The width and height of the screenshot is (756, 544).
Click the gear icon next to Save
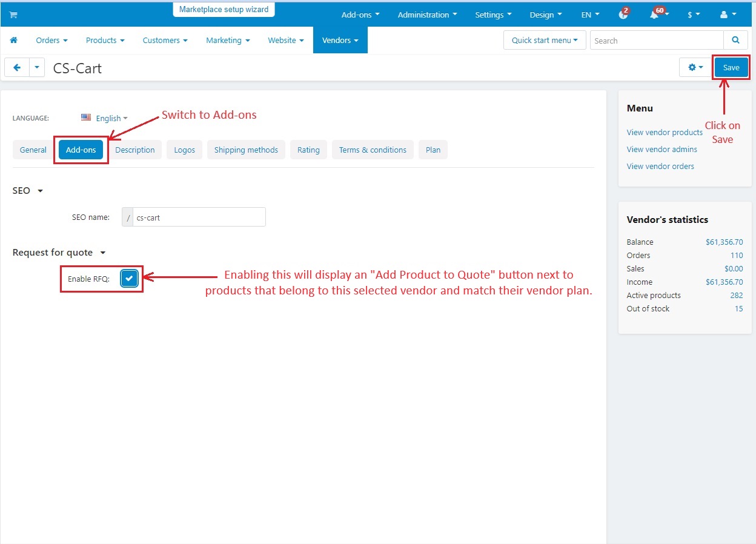[692, 67]
